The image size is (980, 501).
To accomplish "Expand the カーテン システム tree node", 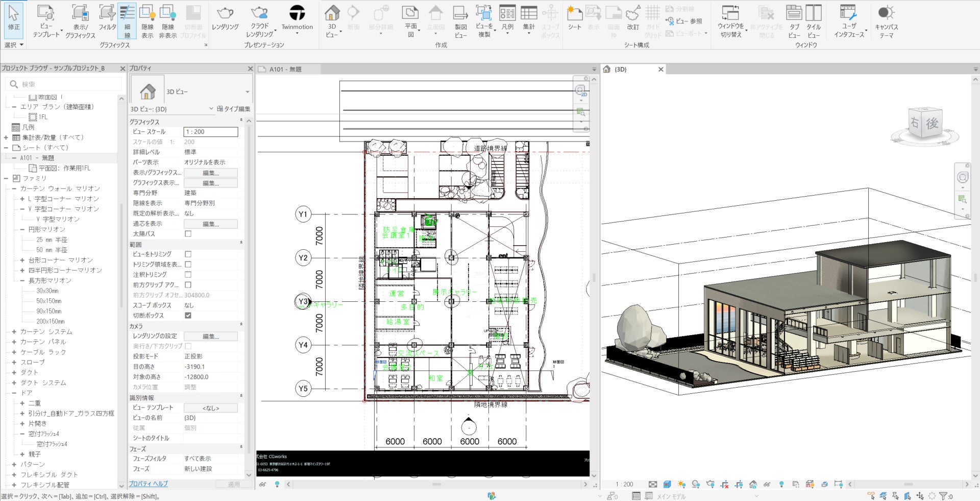I will pyautogui.click(x=14, y=331).
